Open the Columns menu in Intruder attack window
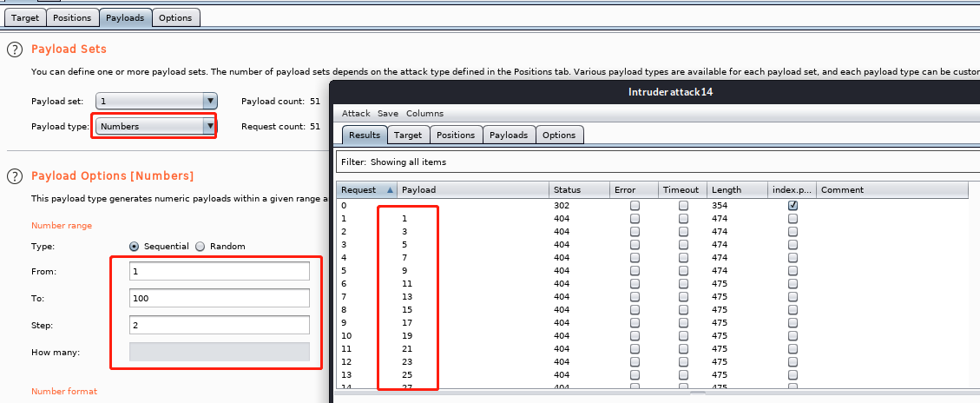 [x=425, y=113]
